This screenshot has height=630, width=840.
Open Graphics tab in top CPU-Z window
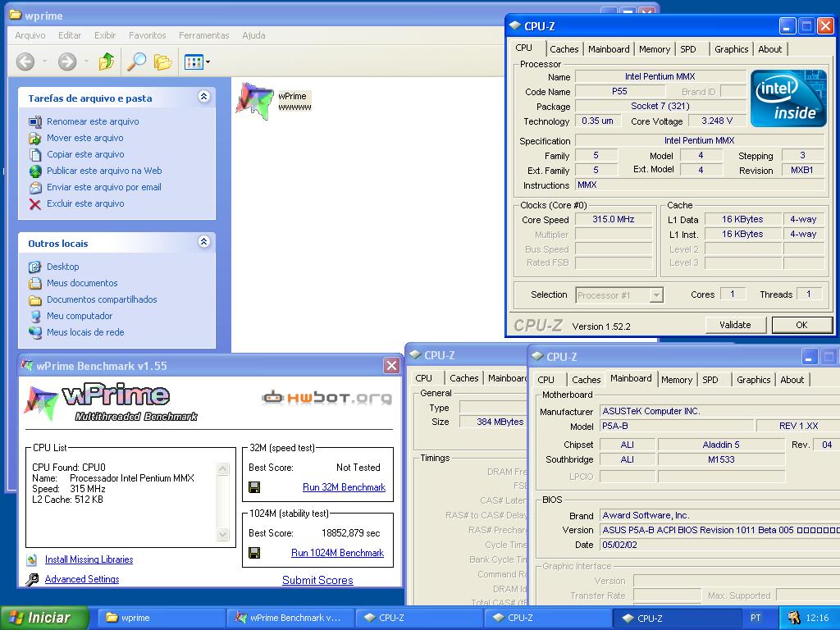point(731,49)
